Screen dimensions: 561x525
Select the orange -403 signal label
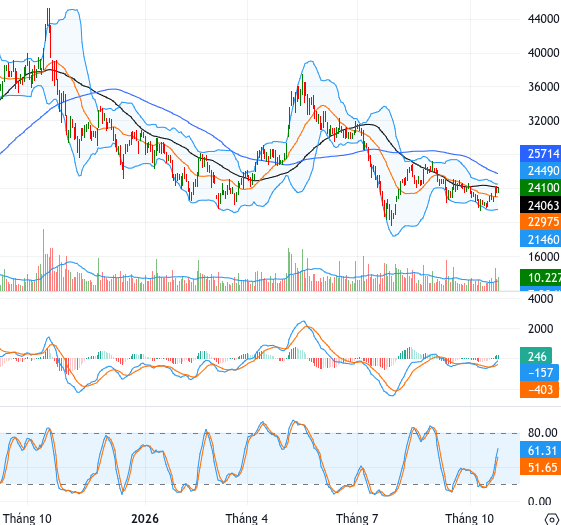pos(539,389)
